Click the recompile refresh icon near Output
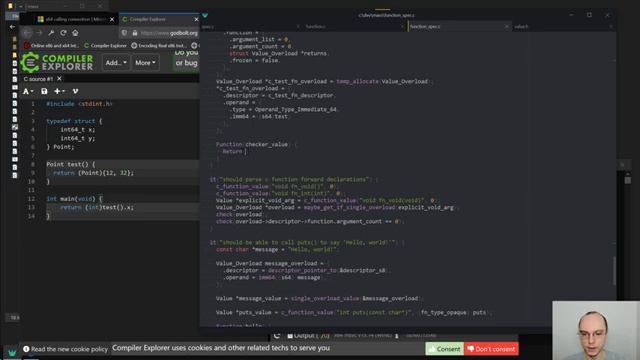 [x=276, y=336]
